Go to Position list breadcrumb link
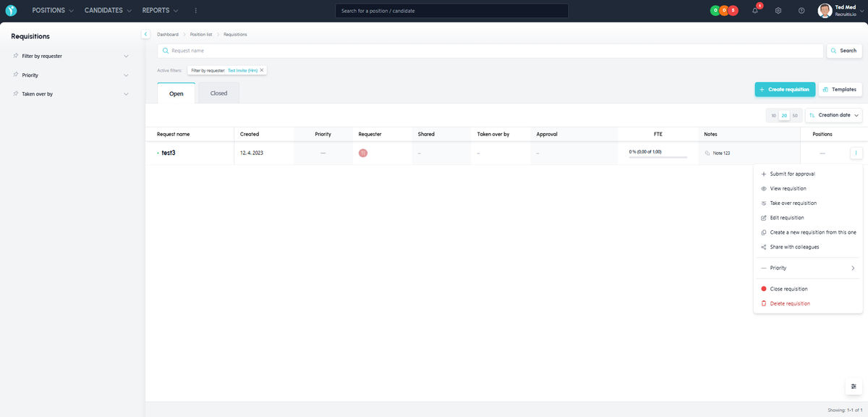 tap(201, 34)
